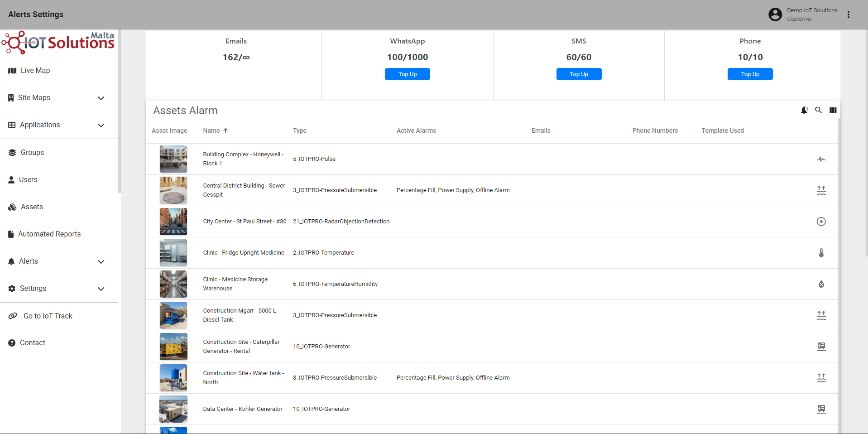The height and width of the screenshot is (434, 868).
Task: Open Live Map from sidebar
Action: pyautogui.click(x=35, y=71)
